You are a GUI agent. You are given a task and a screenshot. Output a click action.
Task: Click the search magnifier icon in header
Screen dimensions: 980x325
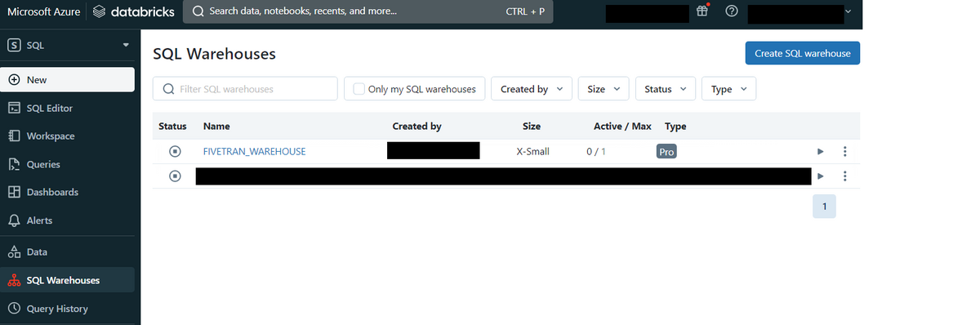[x=198, y=12]
